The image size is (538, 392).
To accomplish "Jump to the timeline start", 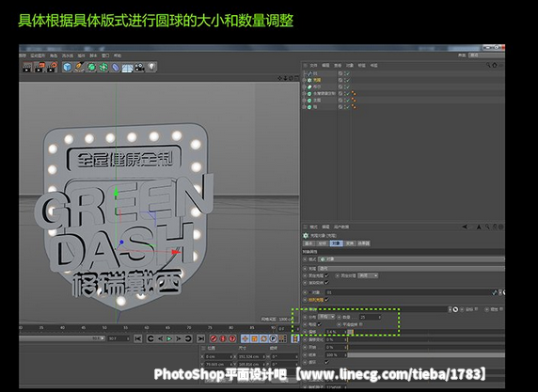I will pos(138,338).
